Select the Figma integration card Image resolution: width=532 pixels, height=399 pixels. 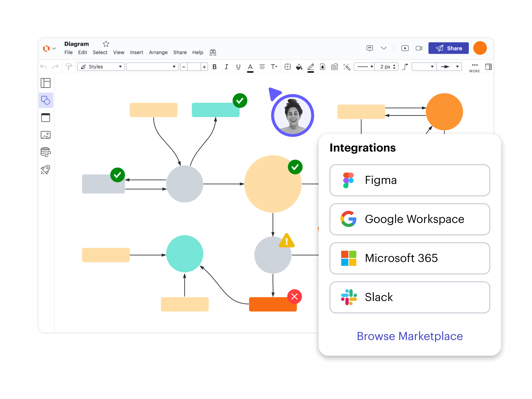[410, 180]
